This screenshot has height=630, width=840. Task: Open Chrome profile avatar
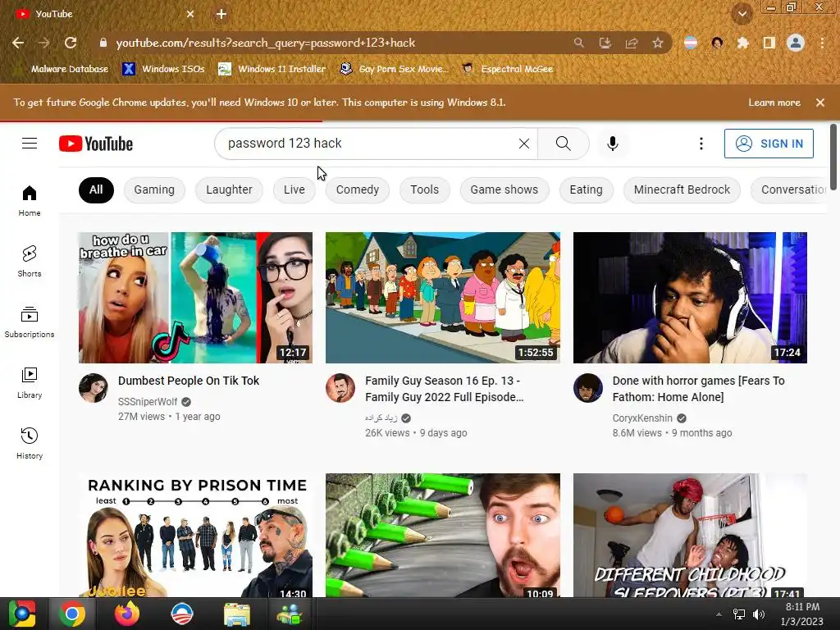(x=796, y=43)
